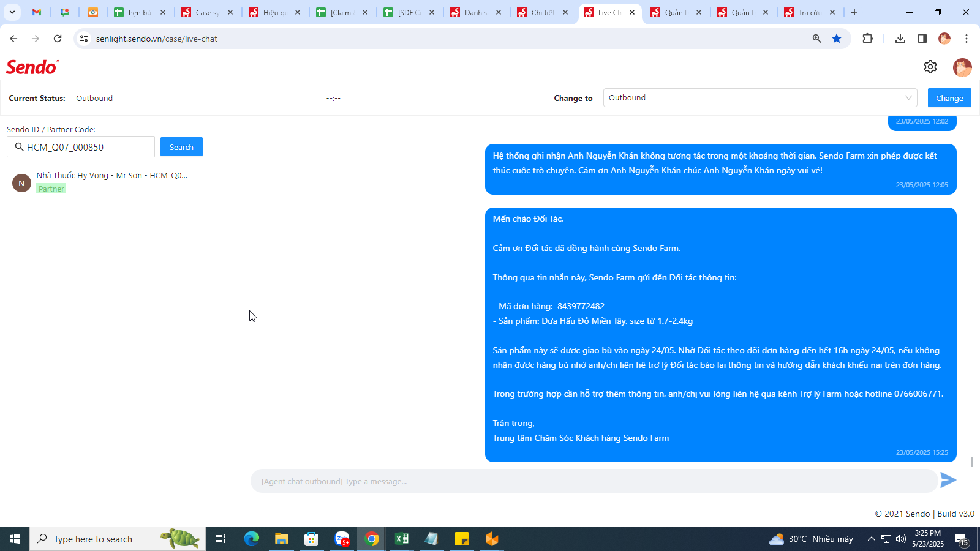
Task: Open the user avatar menu in Sendo header
Action: [x=962, y=67]
